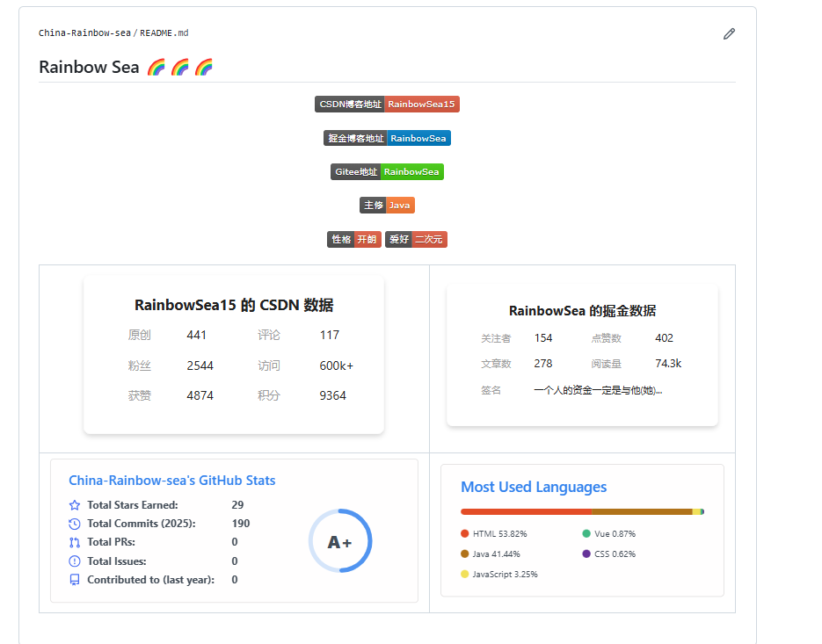Open the CSDN博客地址 RainbowSea15 badge
Image resolution: width=822 pixels, height=644 pixels.
(x=387, y=104)
